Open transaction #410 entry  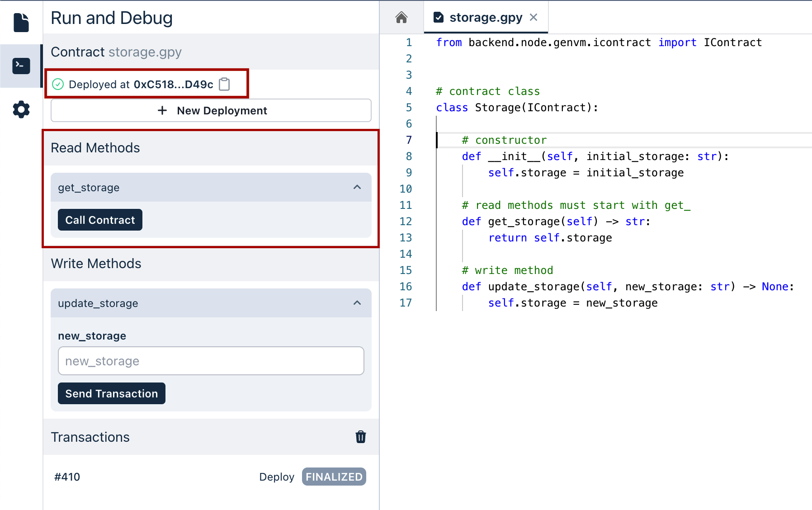pos(67,477)
